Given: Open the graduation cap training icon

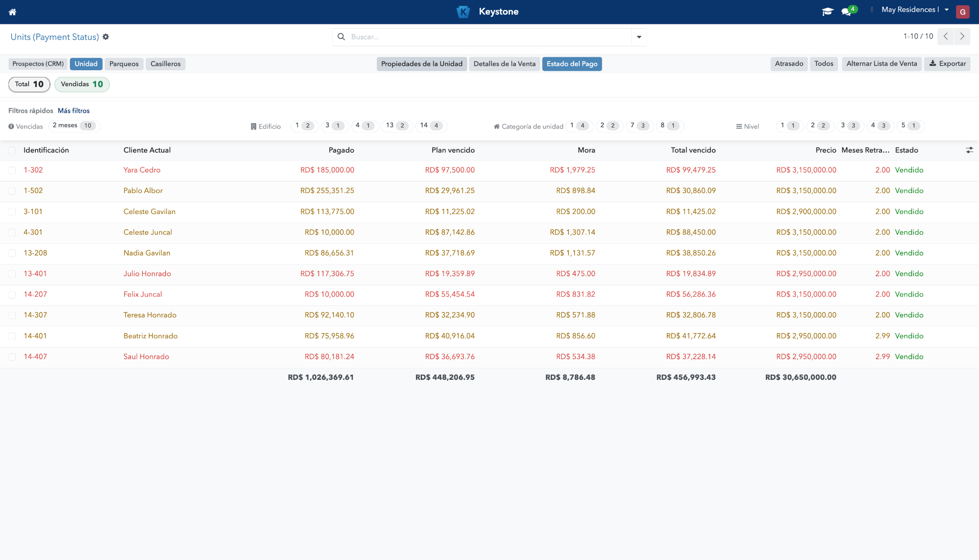Looking at the screenshot, I should pos(827,11).
